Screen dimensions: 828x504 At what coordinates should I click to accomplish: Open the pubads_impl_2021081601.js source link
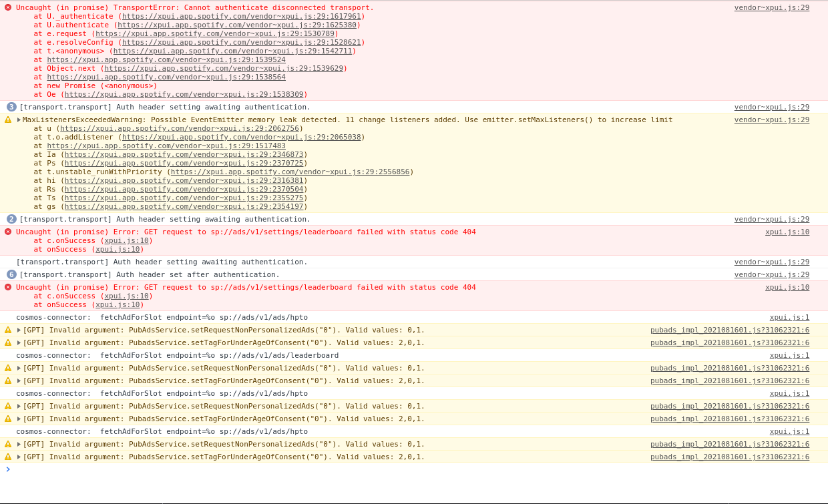pos(730,329)
